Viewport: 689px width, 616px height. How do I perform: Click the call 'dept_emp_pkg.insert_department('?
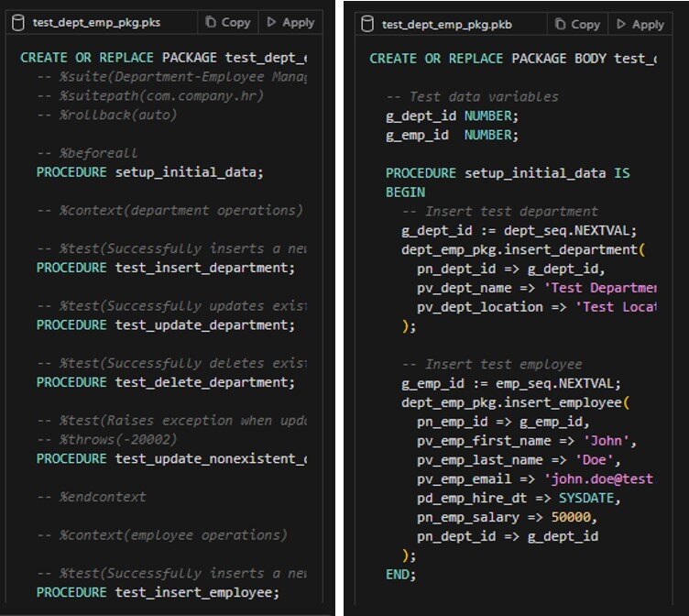point(523,249)
